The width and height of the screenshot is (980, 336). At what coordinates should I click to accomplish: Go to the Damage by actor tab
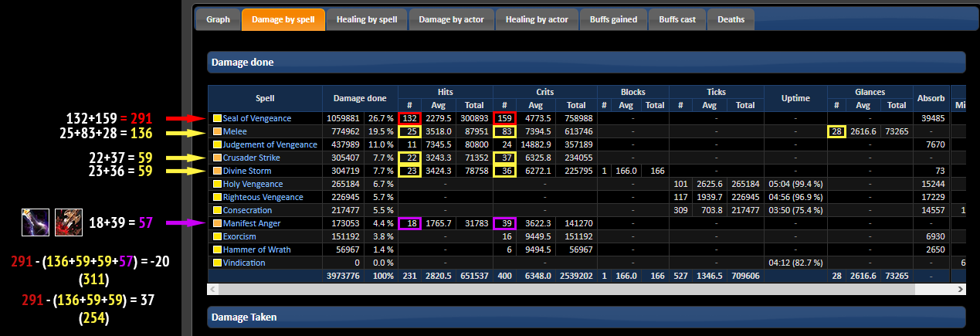451,20
